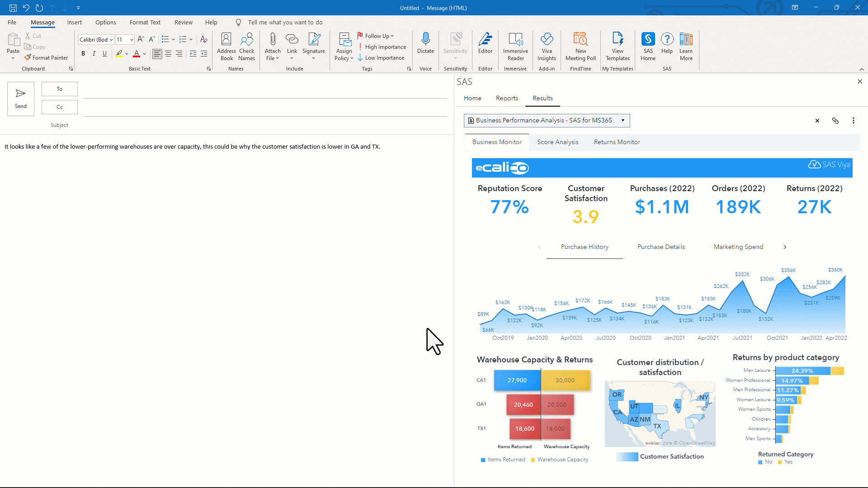Expand numbering list dropdown arrow
The height and width of the screenshot is (488, 868).
pyautogui.click(x=191, y=39)
